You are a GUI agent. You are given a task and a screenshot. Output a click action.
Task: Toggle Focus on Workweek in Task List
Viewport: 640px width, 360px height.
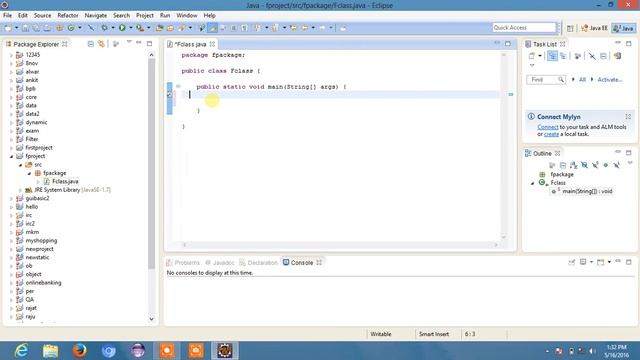tap(577, 56)
